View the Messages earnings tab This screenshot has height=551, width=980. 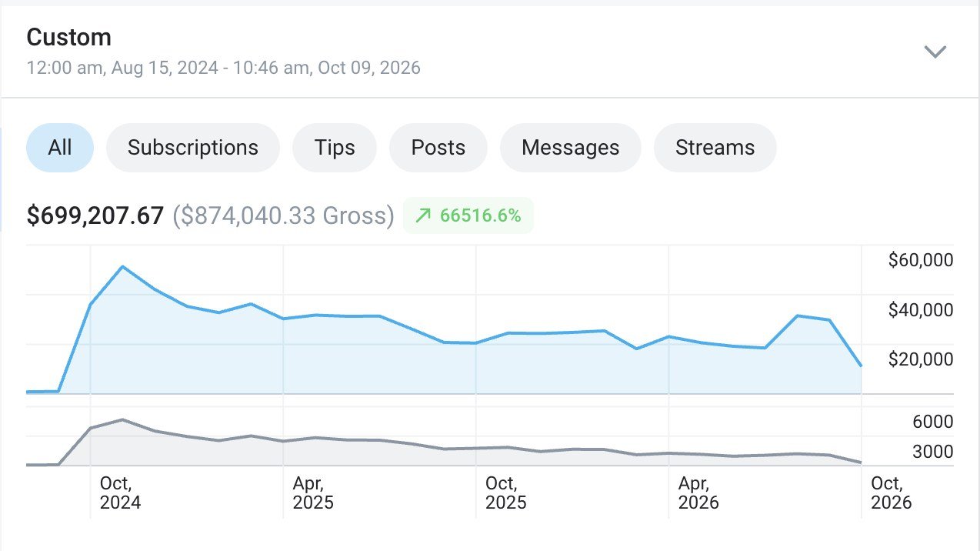tap(571, 148)
